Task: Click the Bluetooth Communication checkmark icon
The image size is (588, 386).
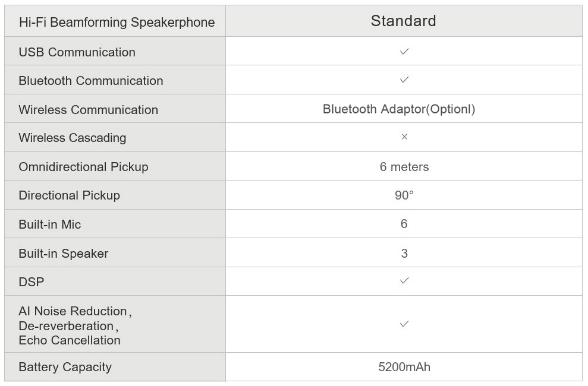Action: click(404, 80)
